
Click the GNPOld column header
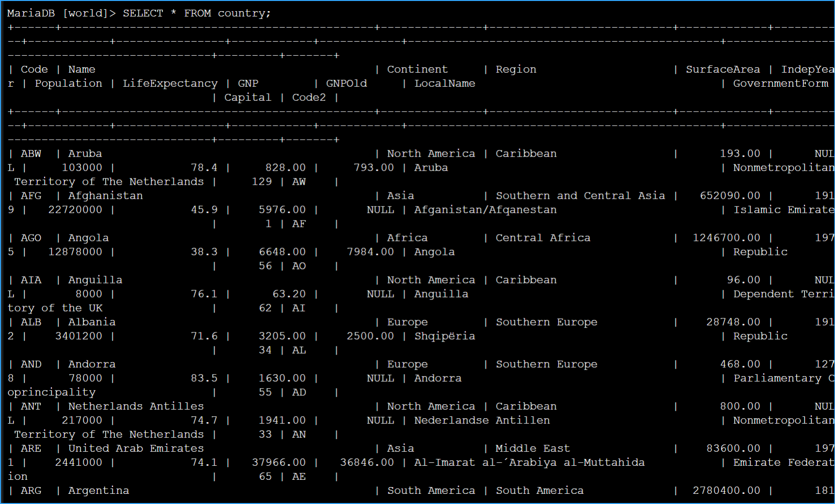tap(346, 83)
